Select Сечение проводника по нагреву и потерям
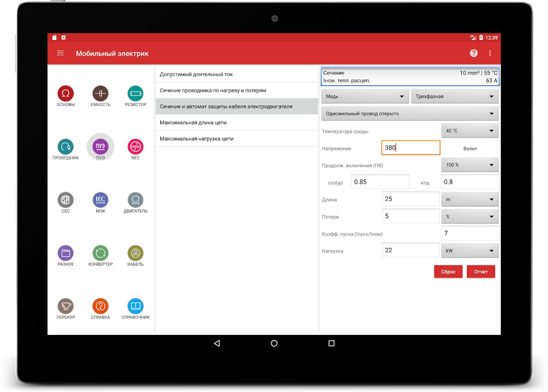This screenshot has height=392, width=548. click(x=237, y=90)
